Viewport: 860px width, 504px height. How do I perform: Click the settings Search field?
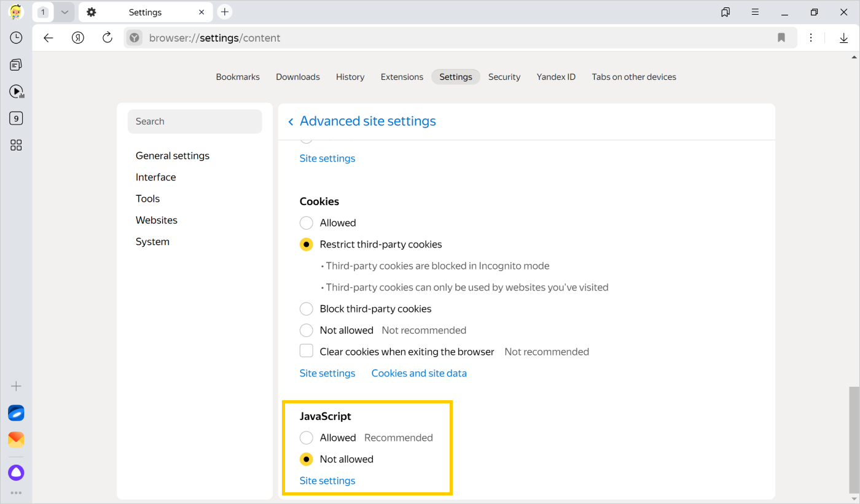point(195,122)
